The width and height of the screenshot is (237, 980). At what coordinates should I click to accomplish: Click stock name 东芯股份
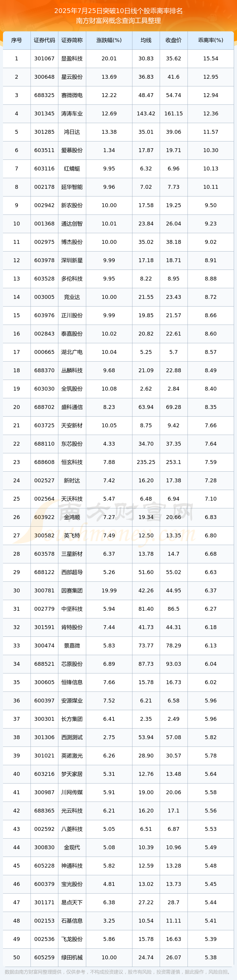[x=72, y=444]
